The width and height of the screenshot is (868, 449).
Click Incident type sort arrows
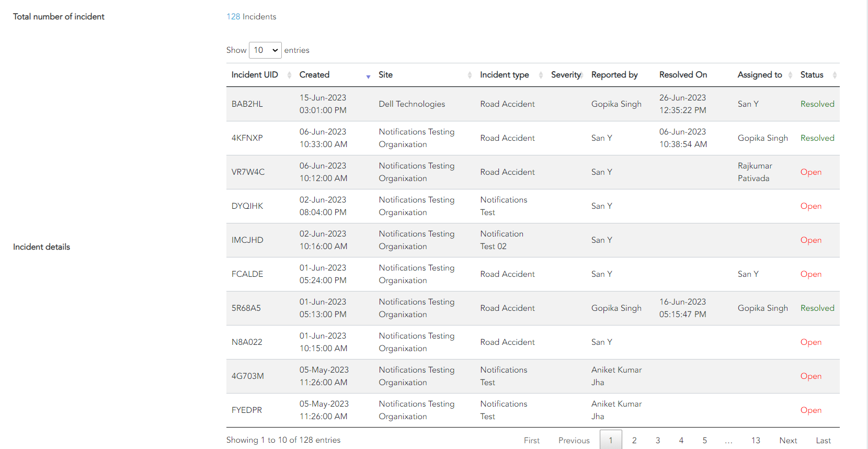tap(541, 75)
